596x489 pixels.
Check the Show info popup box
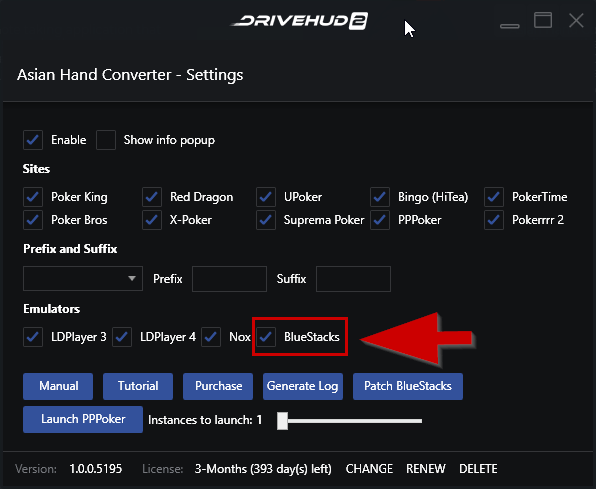106,140
